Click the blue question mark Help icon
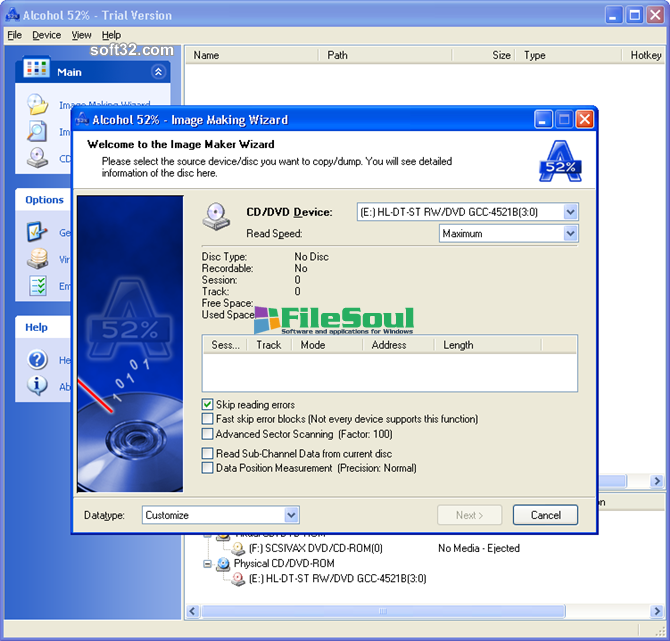The height and width of the screenshot is (641, 670). 38,360
